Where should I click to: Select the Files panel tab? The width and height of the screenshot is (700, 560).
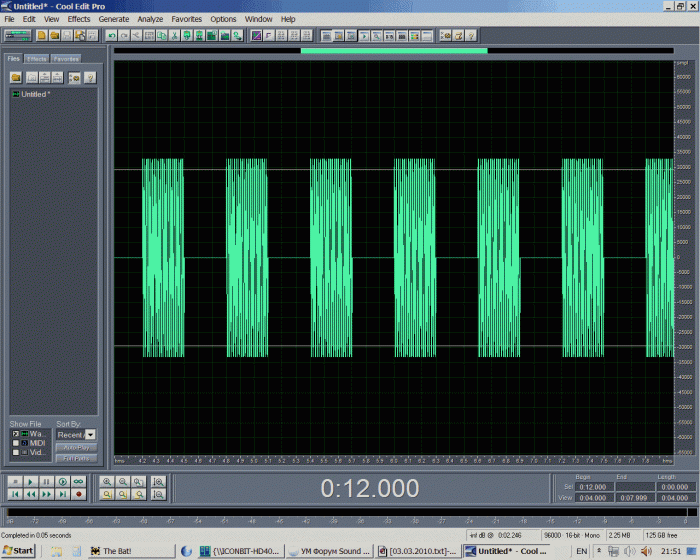pyautogui.click(x=13, y=59)
